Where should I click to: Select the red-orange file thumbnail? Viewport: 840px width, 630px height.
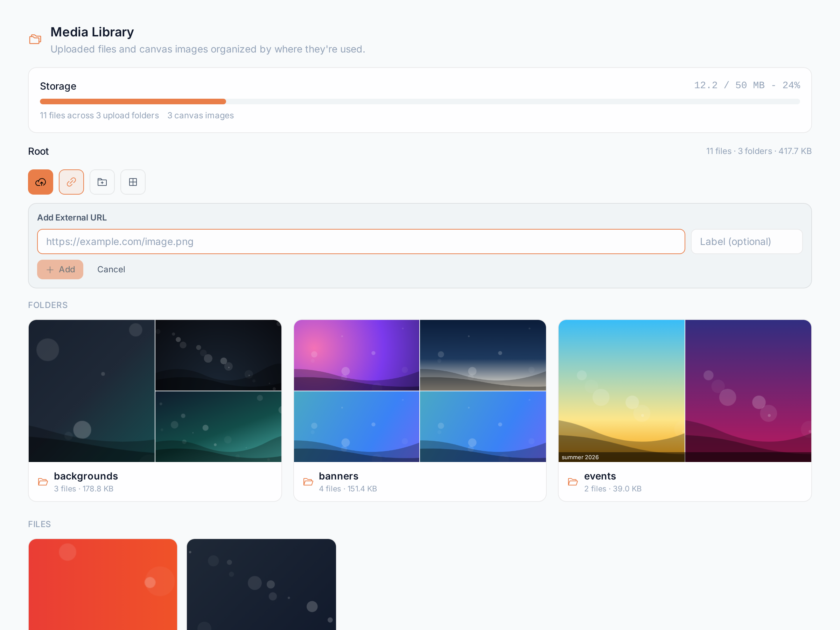pyautogui.click(x=103, y=584)
